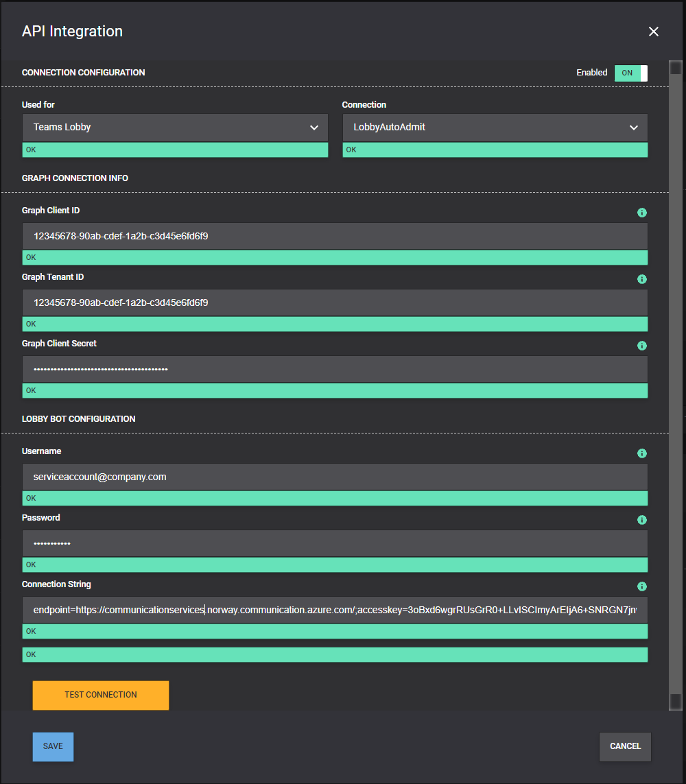Screen dimensions: 686x784
Task: Click the OK status under Graph Tenant ID
Action: tap(335, 324)
